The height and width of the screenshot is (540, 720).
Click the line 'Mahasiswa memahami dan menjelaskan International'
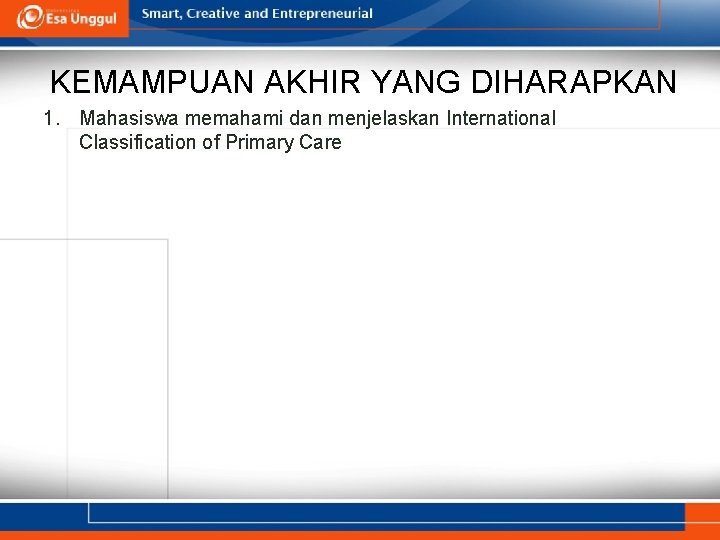pos(317,118)
